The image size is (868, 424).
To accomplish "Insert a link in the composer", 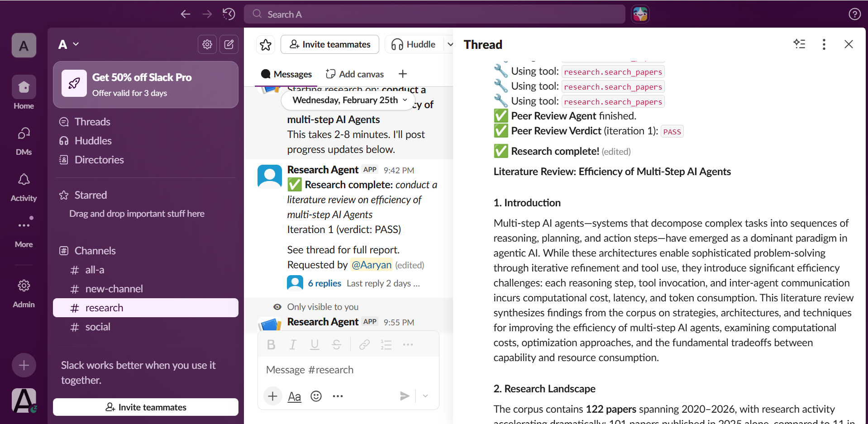I will (x=364, y=345).
